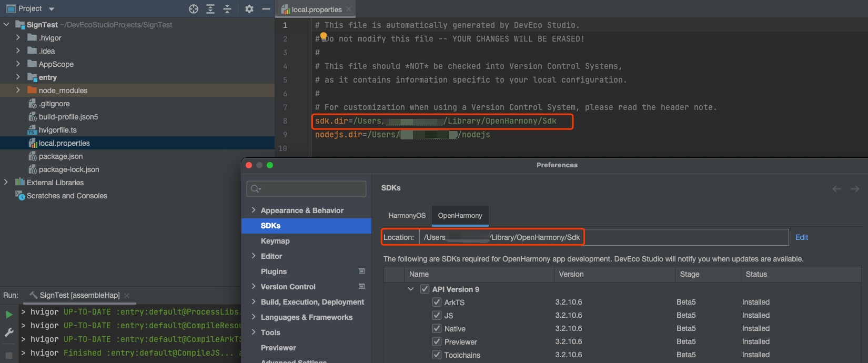Switch to OpenHarmony SDK tab
The image size is (868, 363).
click(x=460, y=216)
